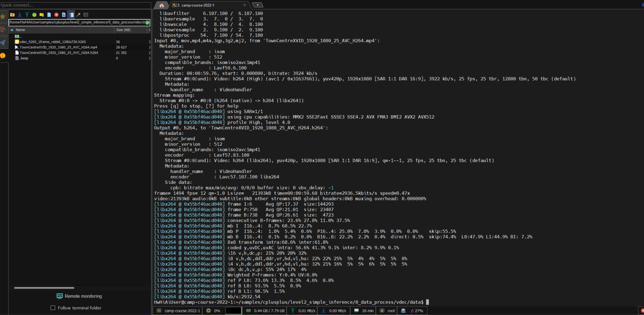Select vdec_h265_1frame_rabbit_1280x720.h265 file
644x315 pixels.
click(50, 42)
